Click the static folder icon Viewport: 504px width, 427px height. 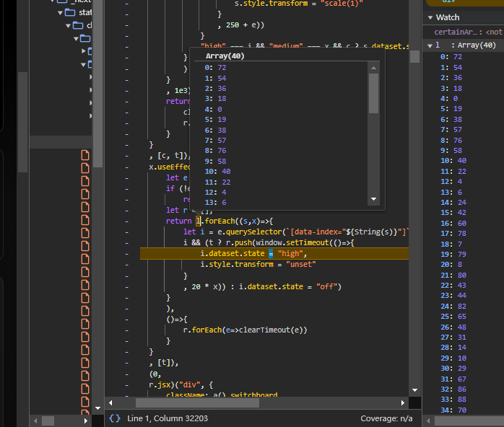pos(69,13)
